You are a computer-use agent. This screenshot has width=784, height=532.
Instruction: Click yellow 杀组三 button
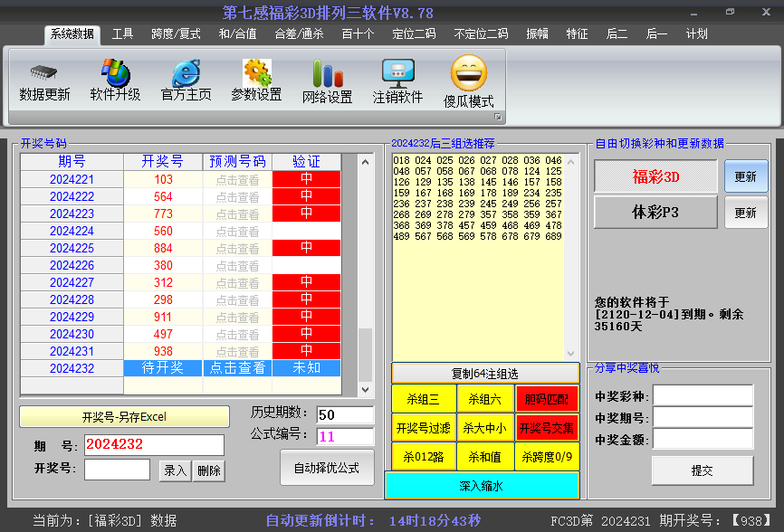coord(423,399)
